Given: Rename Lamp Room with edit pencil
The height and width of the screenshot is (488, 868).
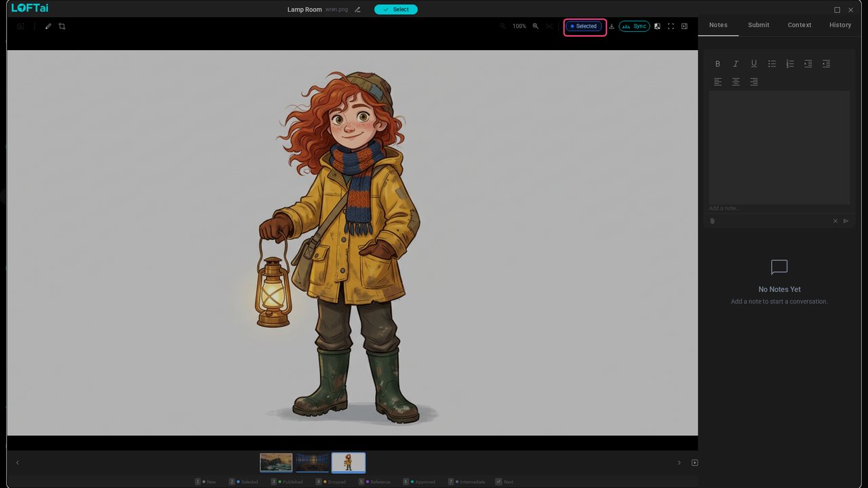Looking at the screenshot, I should (x=357, y=9).
